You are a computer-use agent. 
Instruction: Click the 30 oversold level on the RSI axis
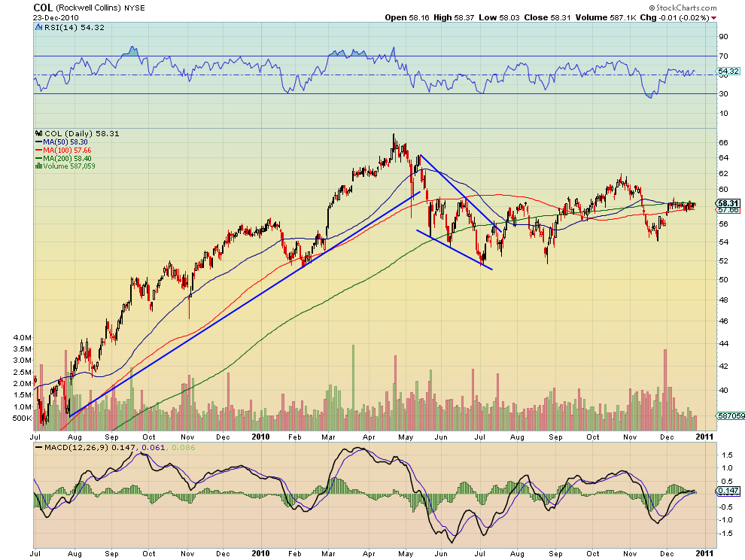coord(723,93)
